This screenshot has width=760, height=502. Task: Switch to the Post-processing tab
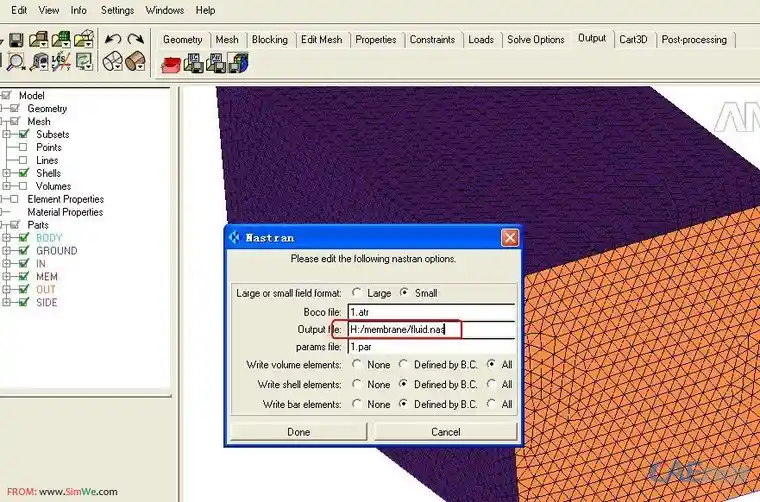(694, 40)
